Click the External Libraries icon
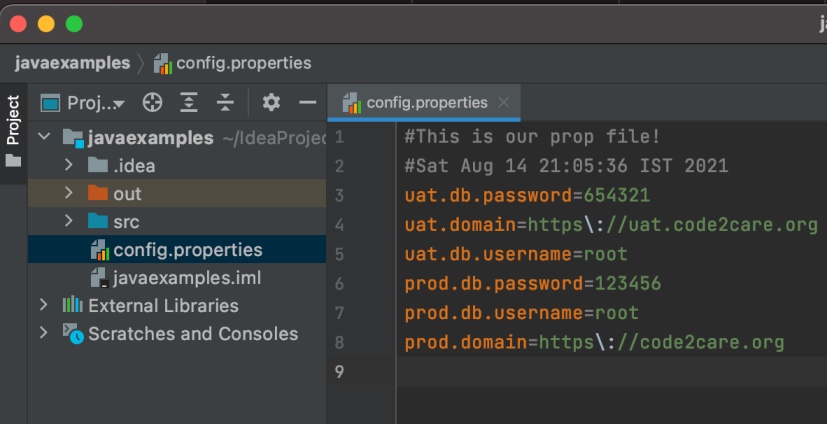This screenshot has width=827, height=424. pos(72,305)
